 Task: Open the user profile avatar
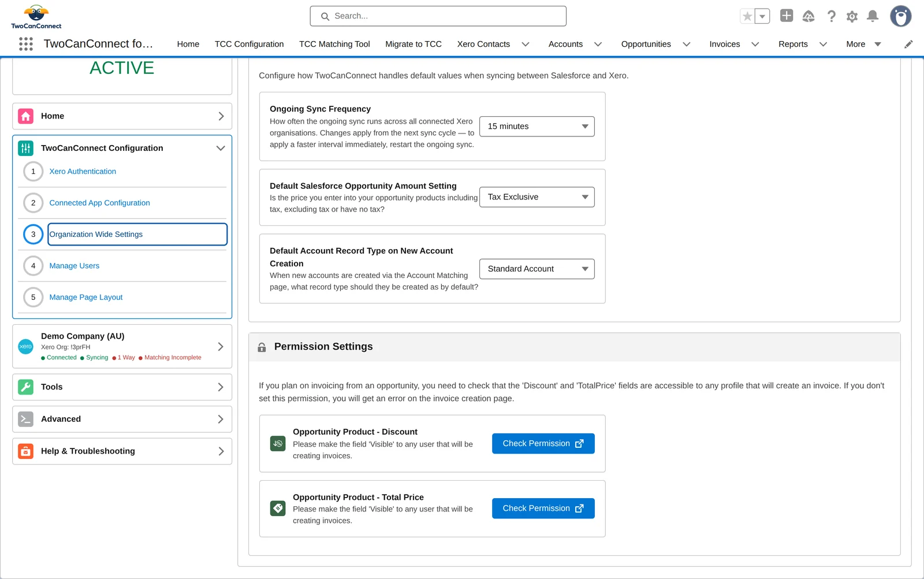[x=900, y=16]
